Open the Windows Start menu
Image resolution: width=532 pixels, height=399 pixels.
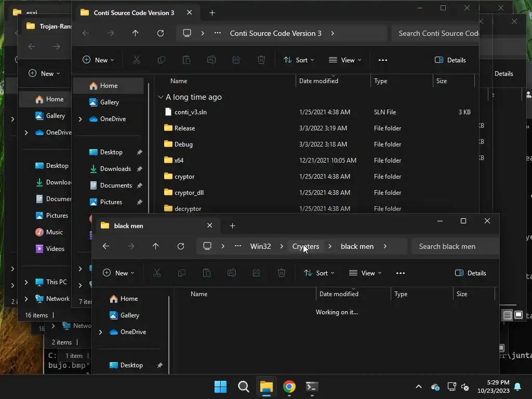pyautogui.click(x=220, y=387)
